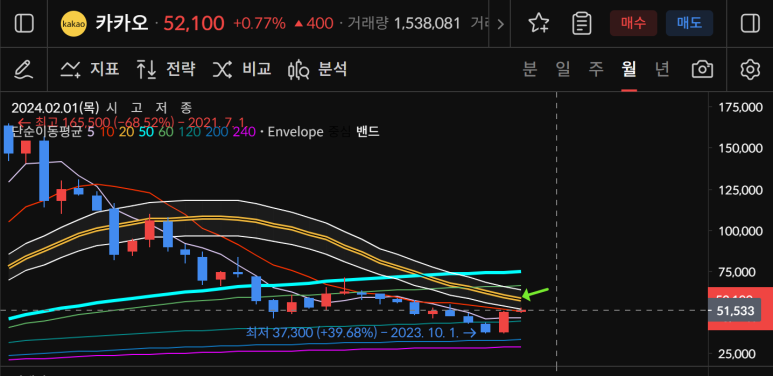Add Kakao to favorites with star icon
This screenshot has width=773, height=376.
(x=538, y=23)
